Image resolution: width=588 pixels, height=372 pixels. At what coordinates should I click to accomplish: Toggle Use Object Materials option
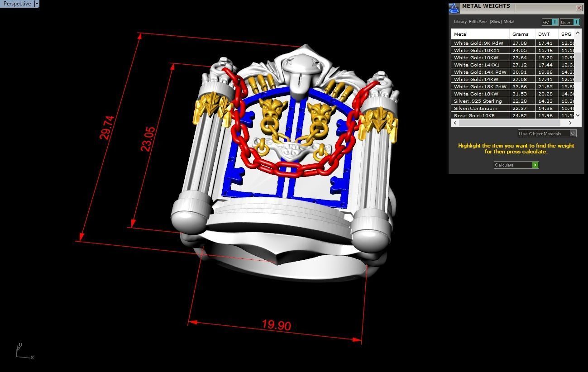[547, 134]
